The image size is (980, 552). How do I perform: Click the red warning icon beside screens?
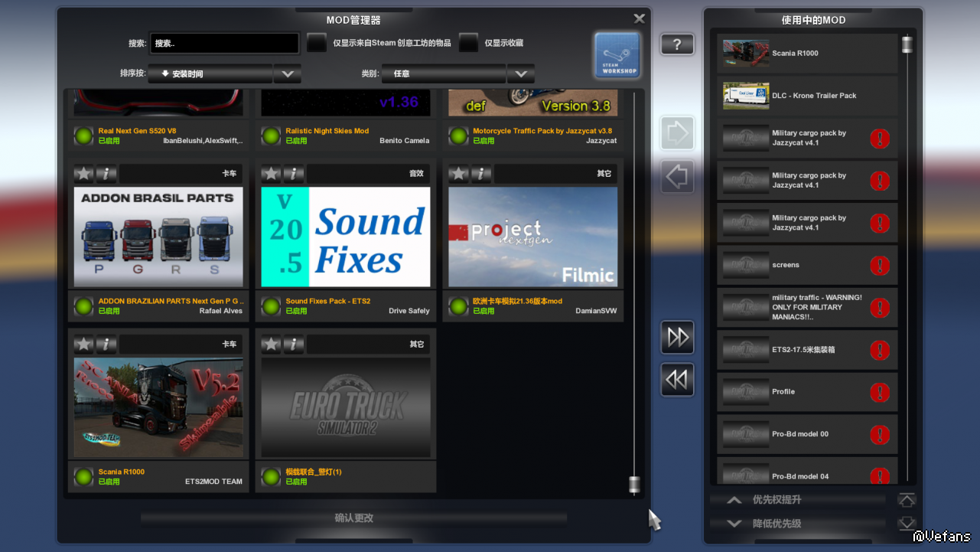click(880, 266)
